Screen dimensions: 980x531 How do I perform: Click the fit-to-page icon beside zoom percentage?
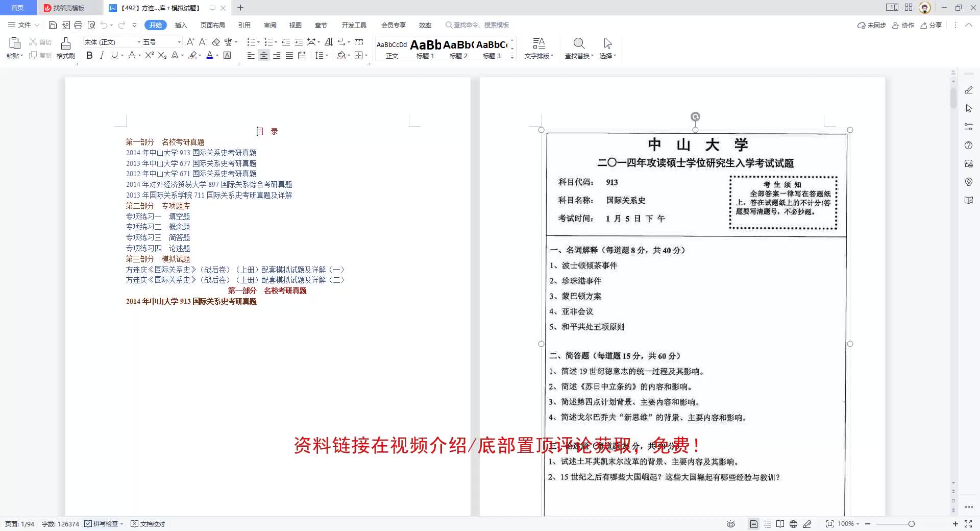830,524
